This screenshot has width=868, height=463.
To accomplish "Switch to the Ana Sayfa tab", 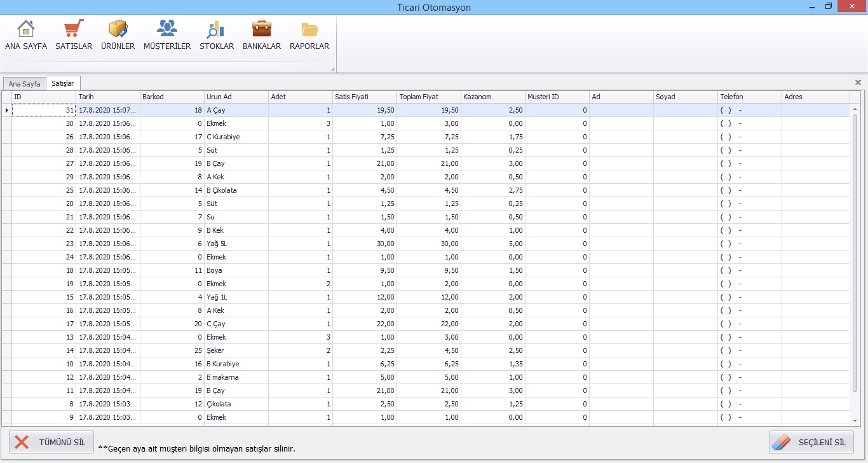I will (24, 83).
